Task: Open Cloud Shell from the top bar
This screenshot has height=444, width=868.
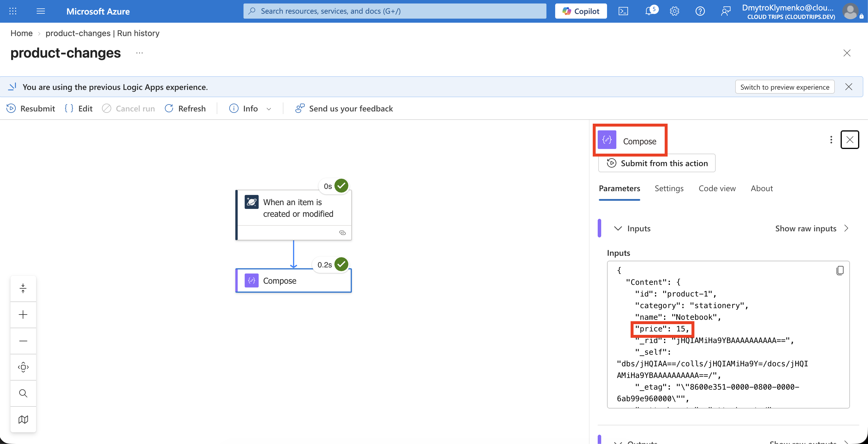Action: click(x=623, y=11)
